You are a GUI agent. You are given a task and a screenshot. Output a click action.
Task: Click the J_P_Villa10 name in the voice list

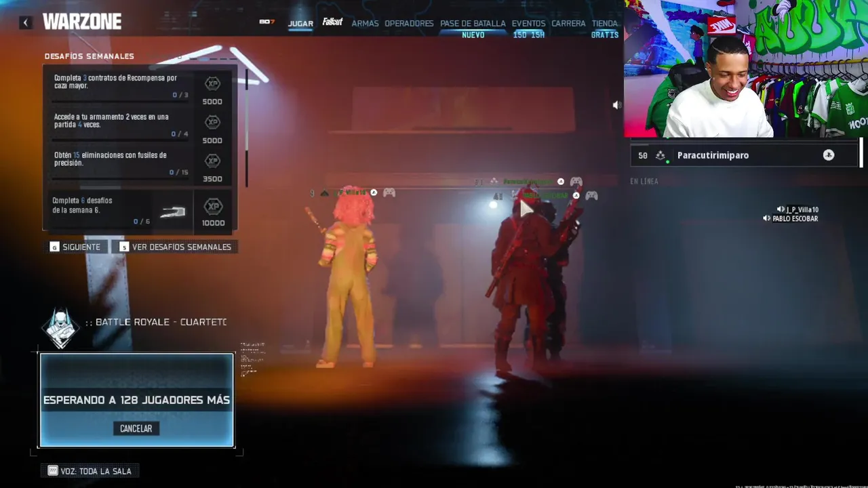(x=802, y=210)
